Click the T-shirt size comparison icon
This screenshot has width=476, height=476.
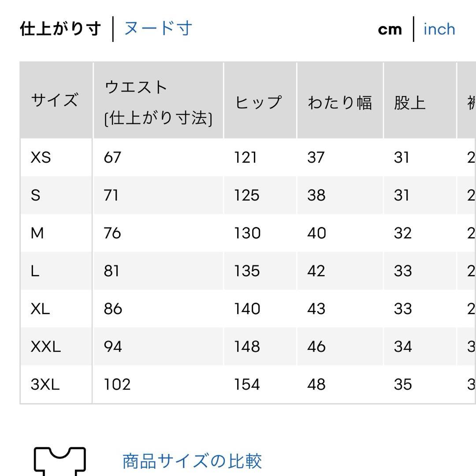click(x=60, y=461)
